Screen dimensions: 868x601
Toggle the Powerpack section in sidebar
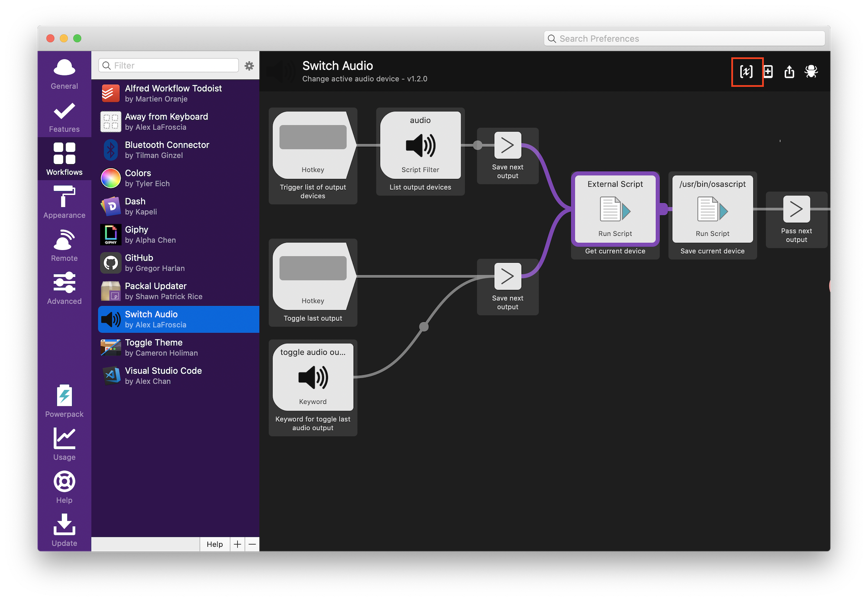pos(64,400)
